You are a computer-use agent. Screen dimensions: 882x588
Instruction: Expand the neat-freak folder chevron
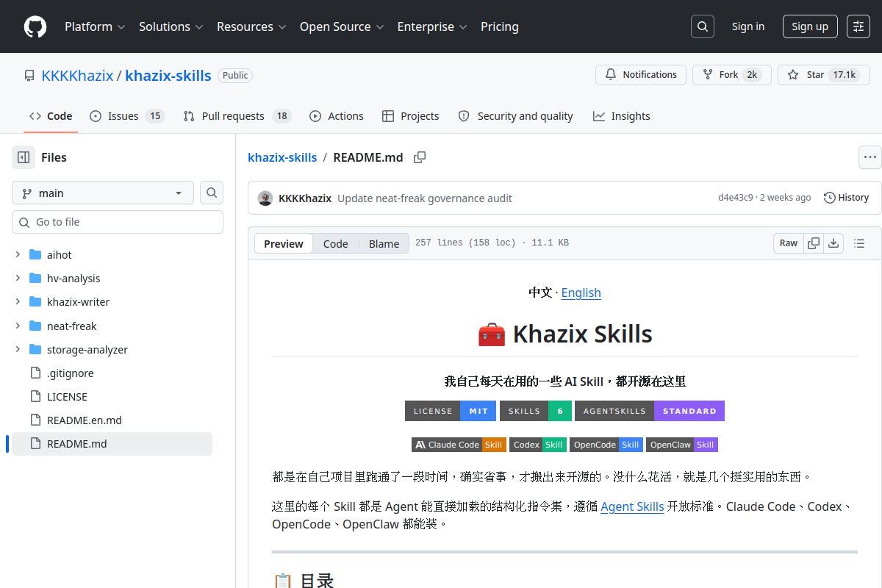[18, 326]
